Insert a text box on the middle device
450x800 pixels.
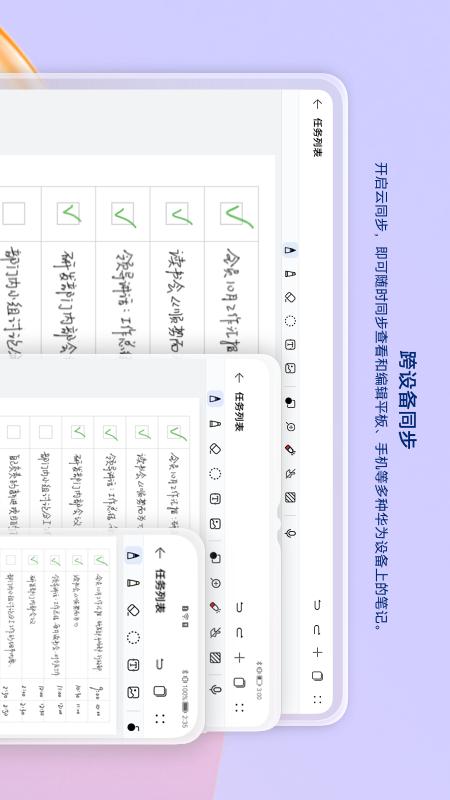coord(215,499)
